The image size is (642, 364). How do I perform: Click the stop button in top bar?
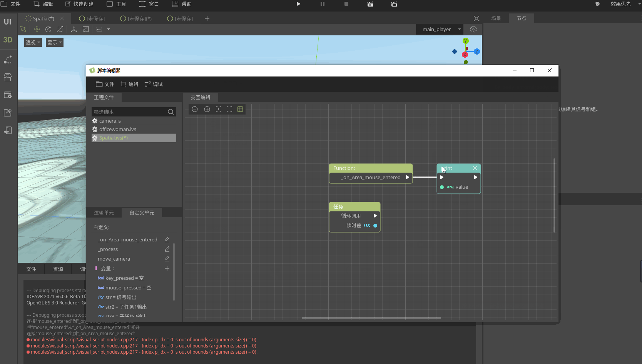pyautogui.click(x=346, y=4)
